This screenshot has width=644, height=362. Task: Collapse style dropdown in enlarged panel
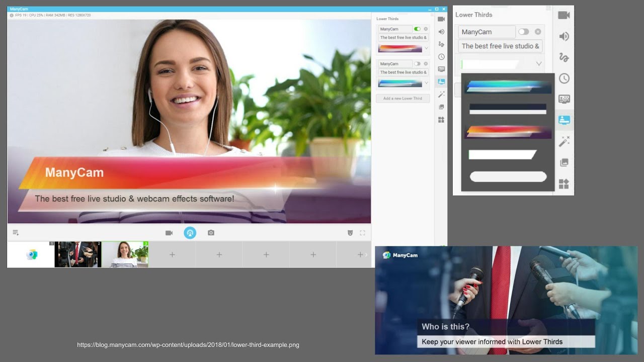(x=539, y=64)
